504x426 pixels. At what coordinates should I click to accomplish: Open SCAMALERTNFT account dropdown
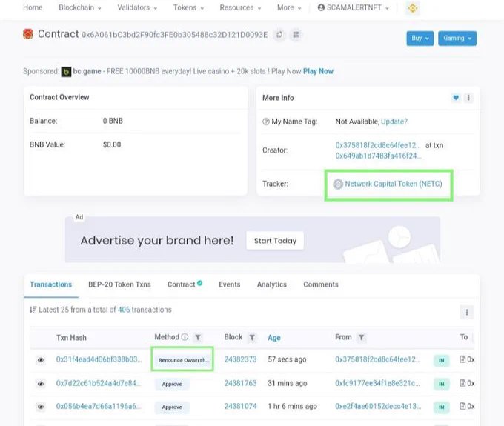[x=354, y=7]
